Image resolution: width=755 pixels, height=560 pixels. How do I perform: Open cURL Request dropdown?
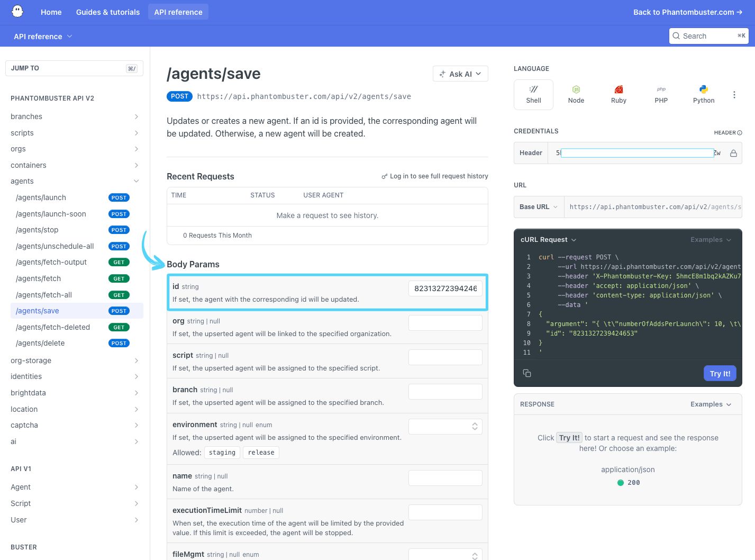(548, 240)
